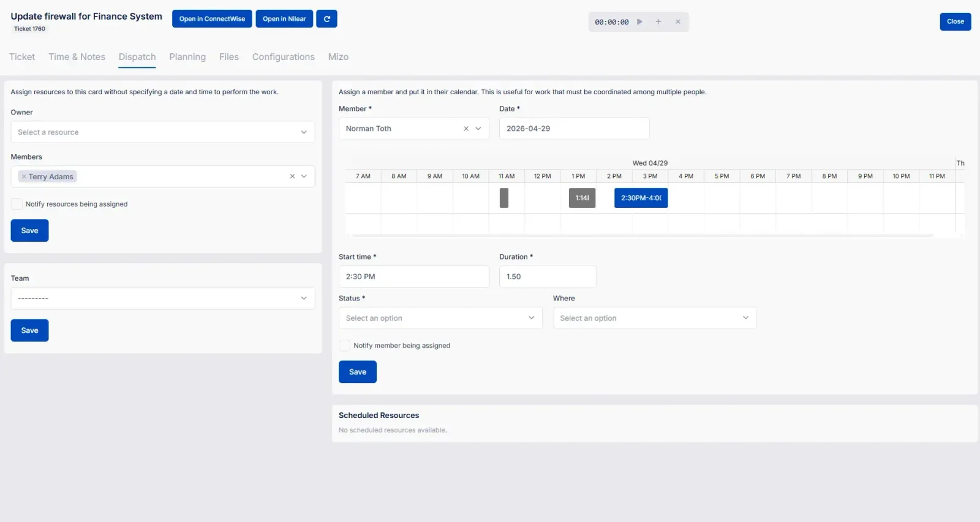The height and width of the screenshot is (522, 980).
Task: Select the gray 1:14 calendar event
Action: click(582, 198)
